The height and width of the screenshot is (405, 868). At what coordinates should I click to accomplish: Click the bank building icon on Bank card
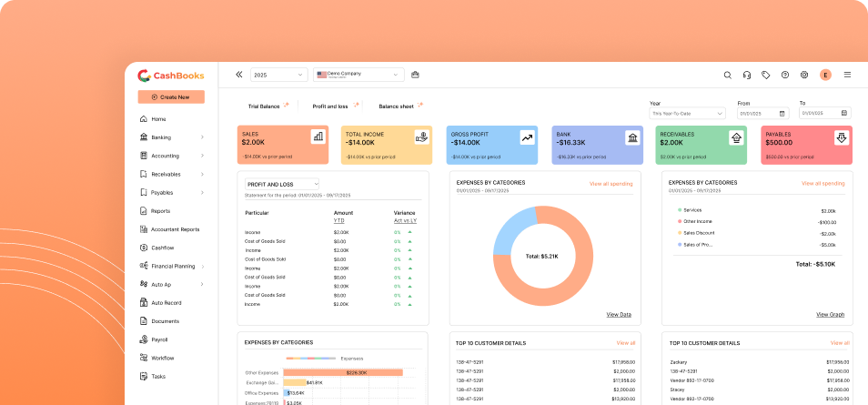pyautogui.click(x=632, y=137)
